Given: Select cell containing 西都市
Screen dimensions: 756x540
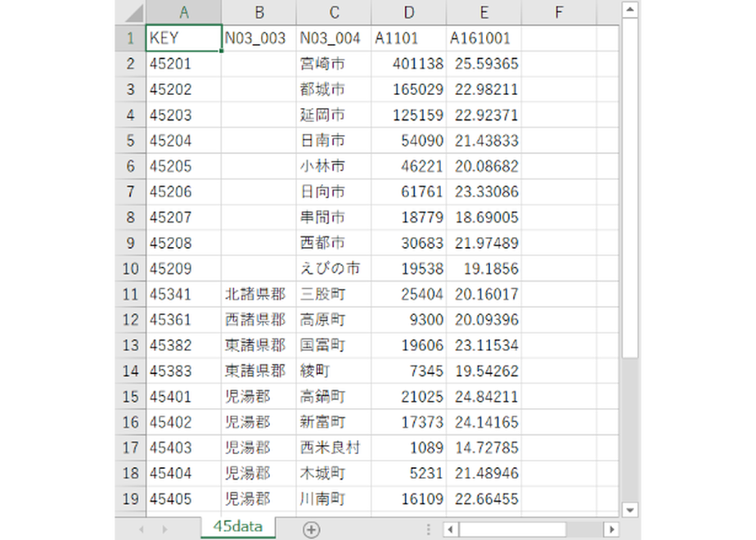Looking at the screenshot, I should tap(334, 242).
